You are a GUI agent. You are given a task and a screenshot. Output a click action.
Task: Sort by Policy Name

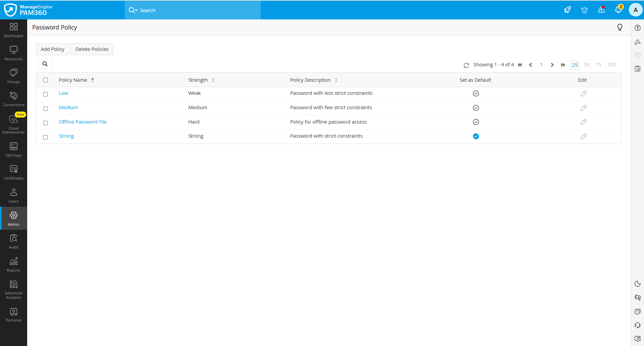coord(92,80)
